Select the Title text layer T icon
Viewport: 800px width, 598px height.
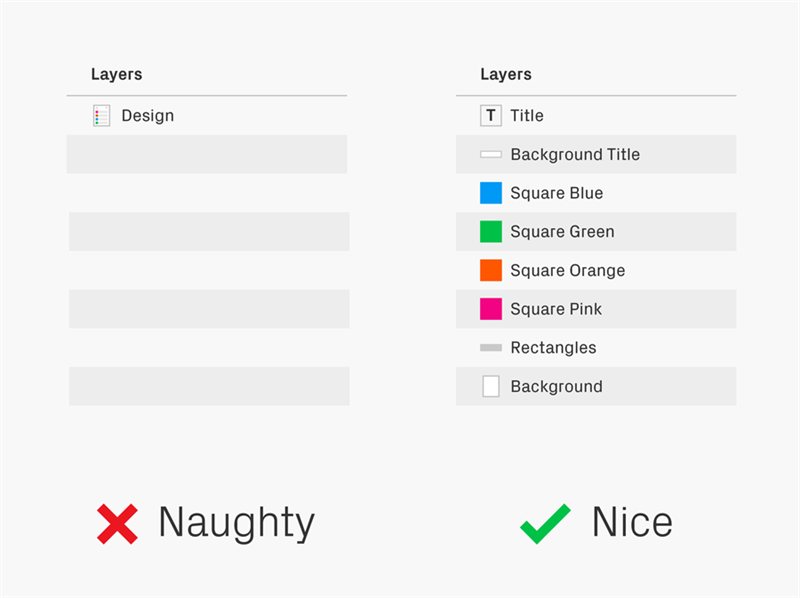(491, 116)
